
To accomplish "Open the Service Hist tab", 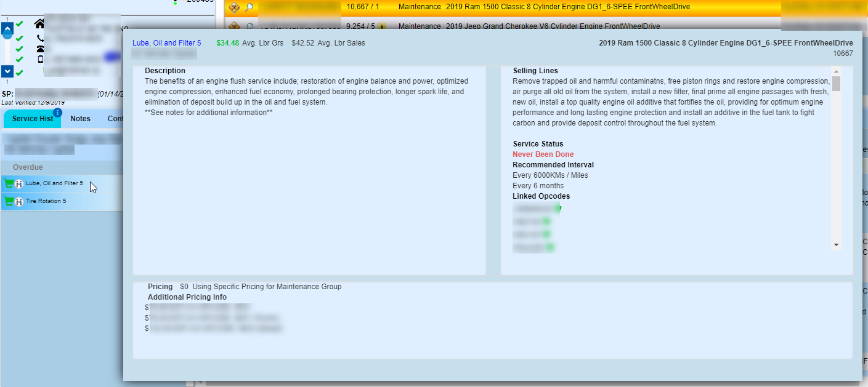I will (33, 119).
